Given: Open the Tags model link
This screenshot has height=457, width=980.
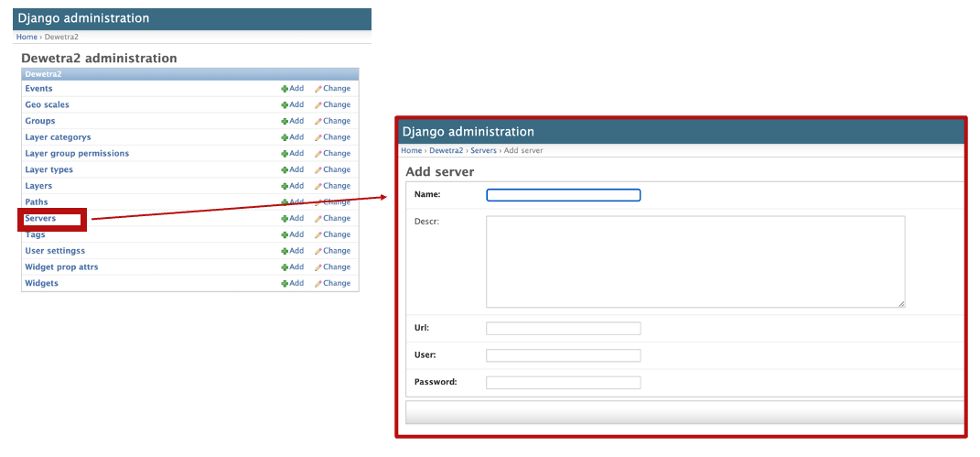Looking at the screenshot, I should click(x=35, y=234).
